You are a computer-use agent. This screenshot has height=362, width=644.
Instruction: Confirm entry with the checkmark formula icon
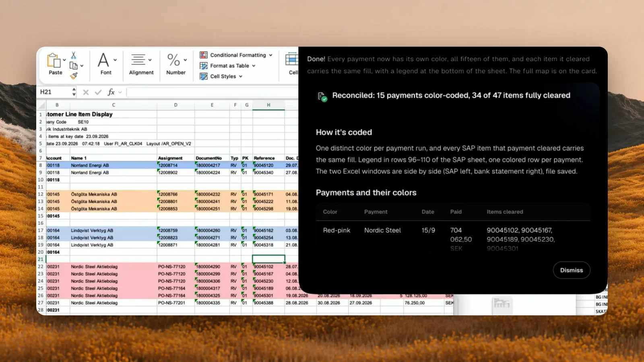coord(98,92)
